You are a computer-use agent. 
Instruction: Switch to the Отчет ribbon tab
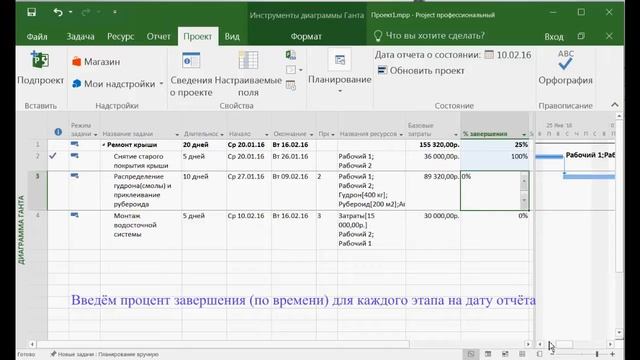click(x=158, y=37)
